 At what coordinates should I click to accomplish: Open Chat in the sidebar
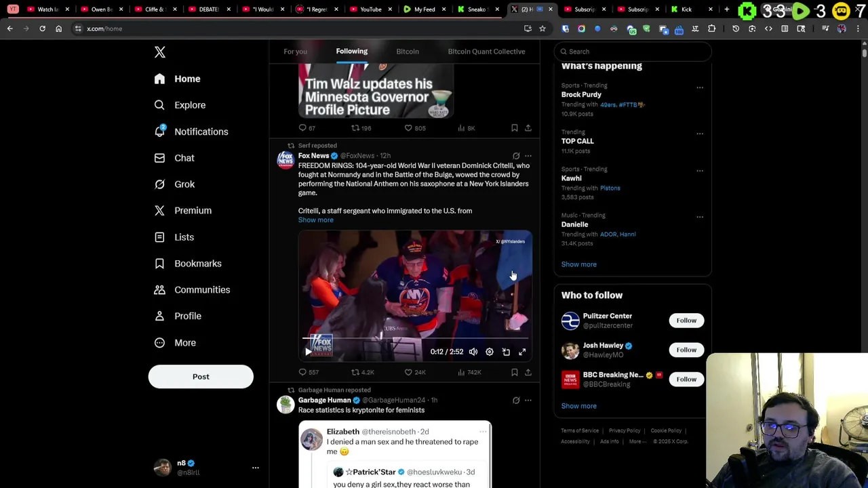pos(174,158)
